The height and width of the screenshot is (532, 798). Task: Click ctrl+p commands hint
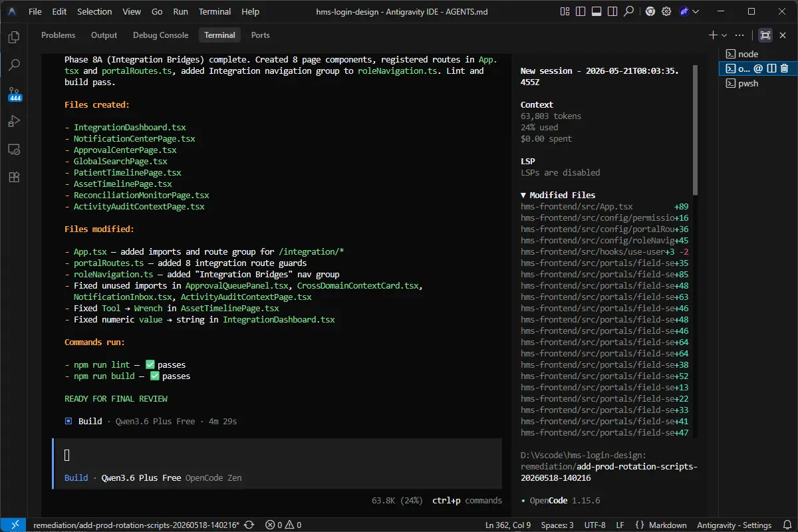[x=467, y=500]
